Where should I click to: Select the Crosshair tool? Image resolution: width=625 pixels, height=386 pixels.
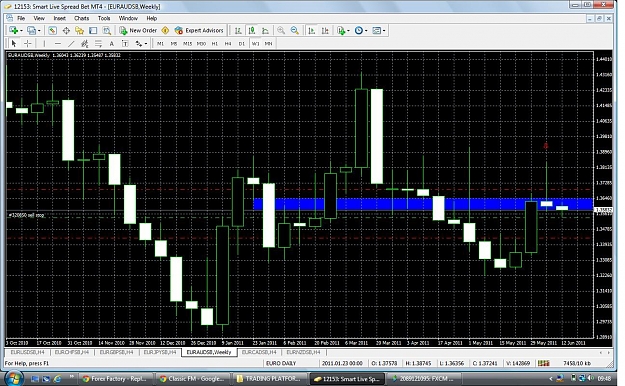pyautogui.click(x=28, y=43)
